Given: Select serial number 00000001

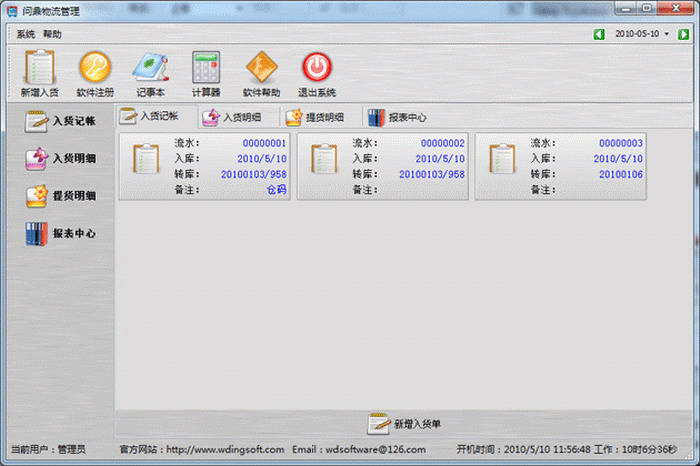Looking at the screenshot, I should 264,143.
